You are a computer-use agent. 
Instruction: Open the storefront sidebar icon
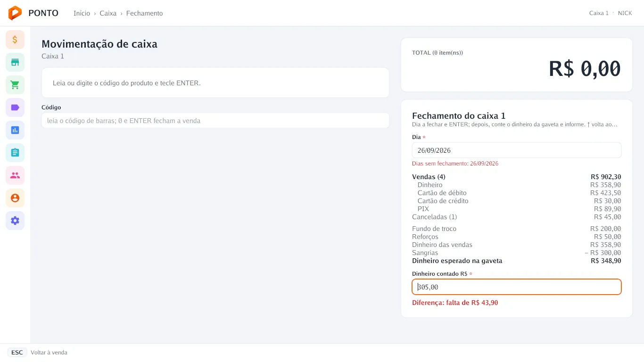click(x=15, y=62)
